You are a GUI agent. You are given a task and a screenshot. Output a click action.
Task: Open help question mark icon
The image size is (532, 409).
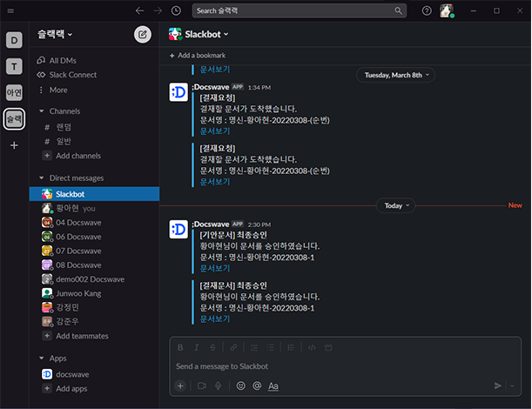(427, 10)
